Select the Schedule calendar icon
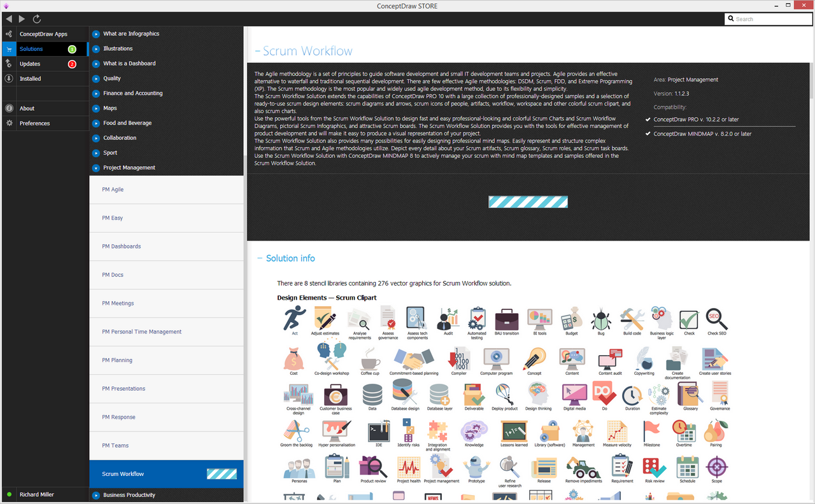 pyautogui.click(x=687, y=466)
